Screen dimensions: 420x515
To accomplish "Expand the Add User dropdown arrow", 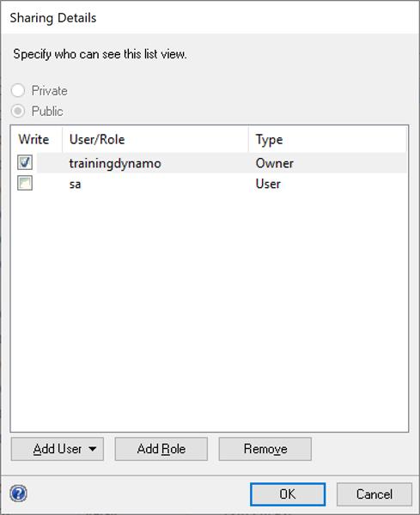I will pyautogui.click(x=93, y=449).
